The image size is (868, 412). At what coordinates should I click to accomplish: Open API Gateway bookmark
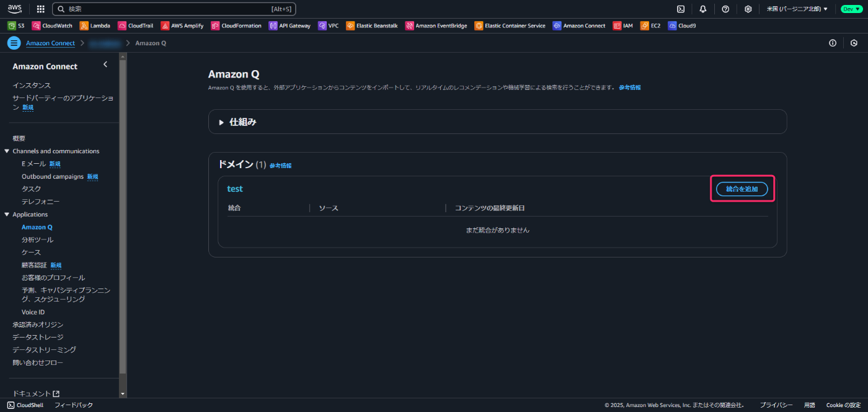pyautogui.click(x=290, y=26)
